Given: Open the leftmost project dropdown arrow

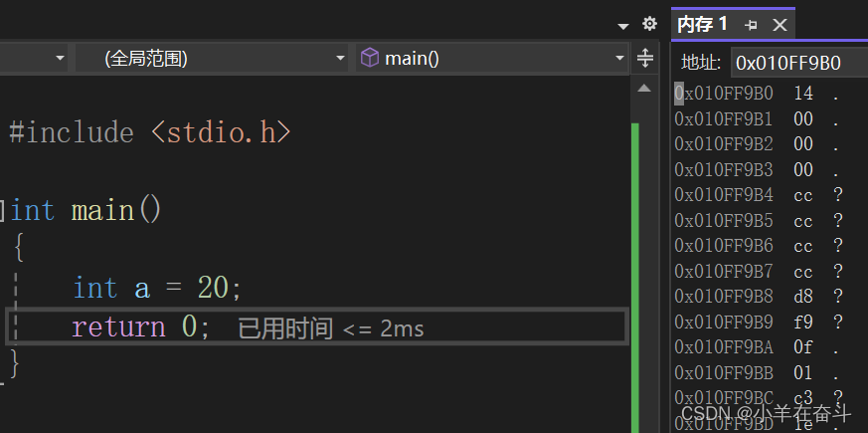Looking at the screenshot, I should click(x=60, y=58).
